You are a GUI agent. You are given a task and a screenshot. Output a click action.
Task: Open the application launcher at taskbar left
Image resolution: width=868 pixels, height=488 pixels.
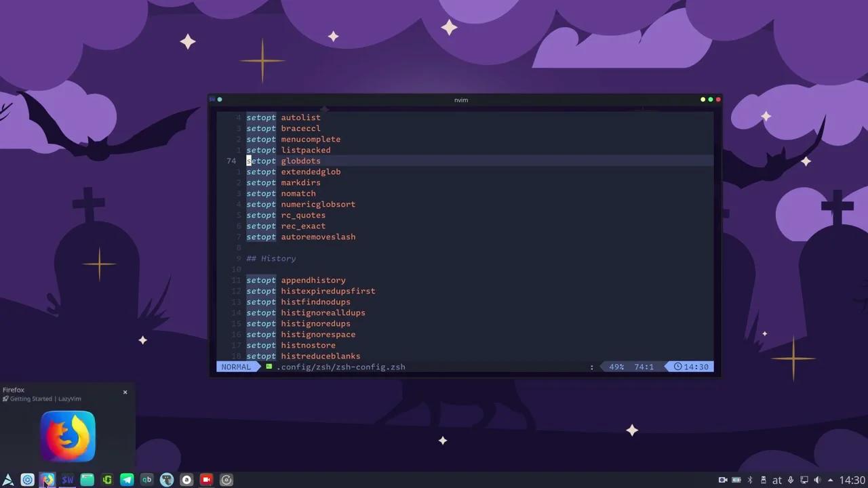(8, 480)
